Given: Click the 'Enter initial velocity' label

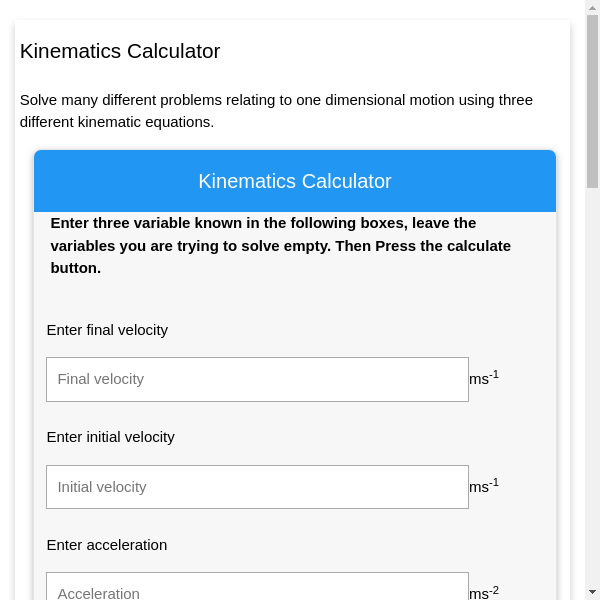Looking at the screenshot, I should click(110, 437).
